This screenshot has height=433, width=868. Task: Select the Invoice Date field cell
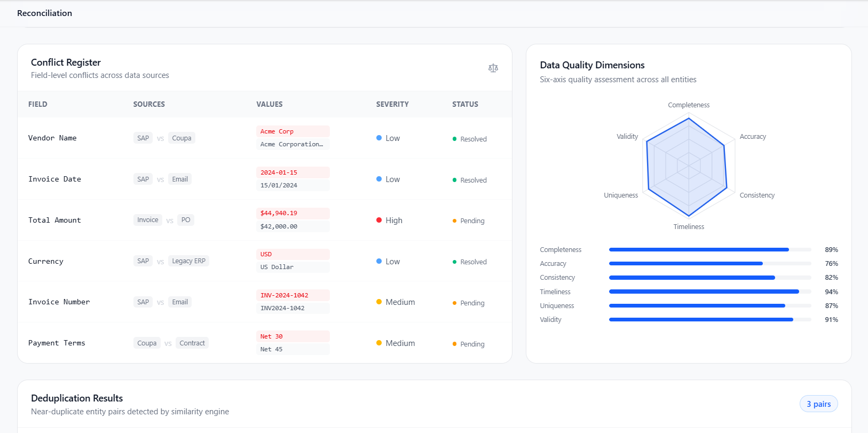pyautogui.click(x=54, y=179)
